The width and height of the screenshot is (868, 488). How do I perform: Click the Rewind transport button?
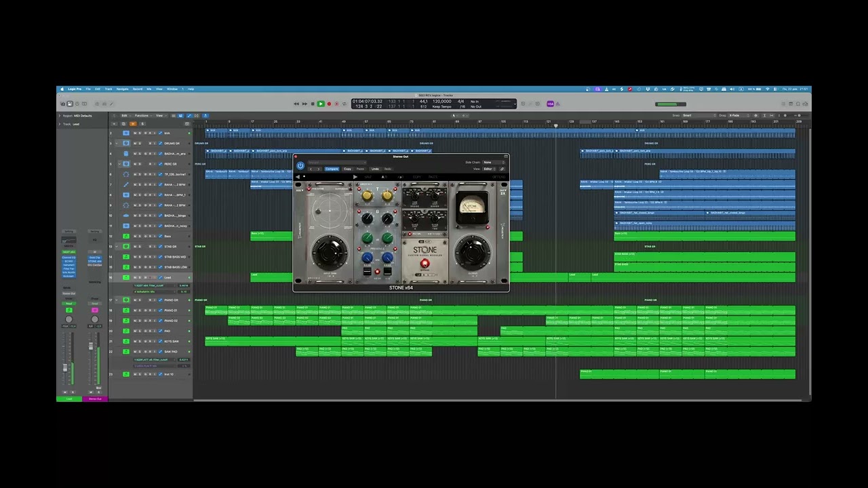coord(296,104)
